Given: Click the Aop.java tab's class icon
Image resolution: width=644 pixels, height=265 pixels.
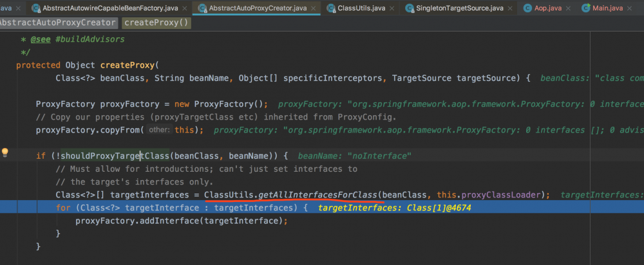Looking at the screenshot, I should [529, 8].
